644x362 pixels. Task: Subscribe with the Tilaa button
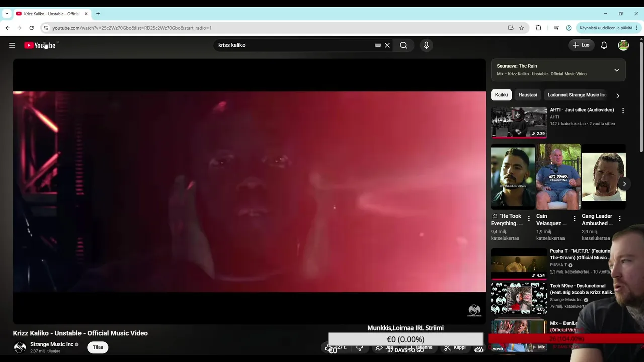tap(98, 347)
